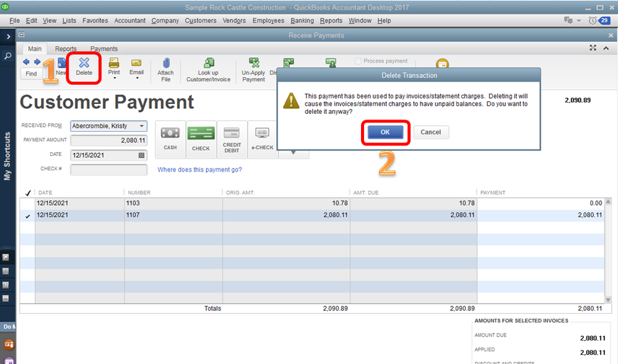
Task: Open the calendar picker next to date
Action: pyautogui.click(x=141, y=155)
